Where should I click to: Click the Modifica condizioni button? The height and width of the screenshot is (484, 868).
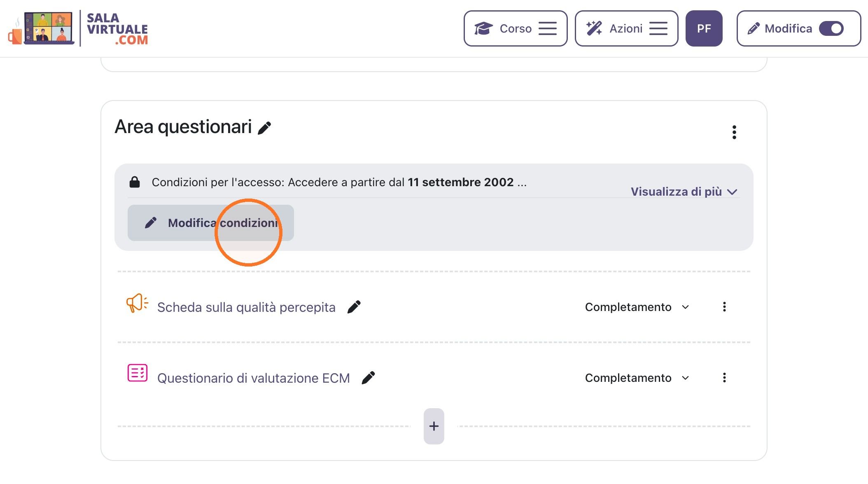click(x=211, y=223)
